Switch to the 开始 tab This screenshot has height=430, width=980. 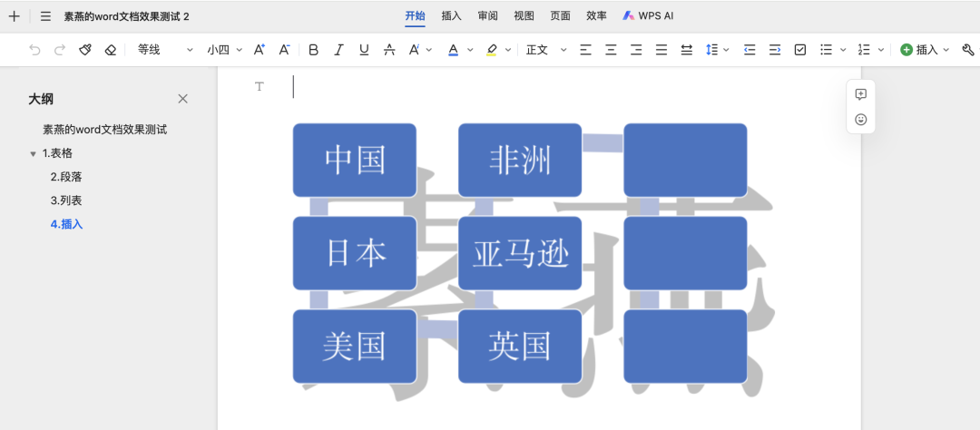tap(415, 16)
